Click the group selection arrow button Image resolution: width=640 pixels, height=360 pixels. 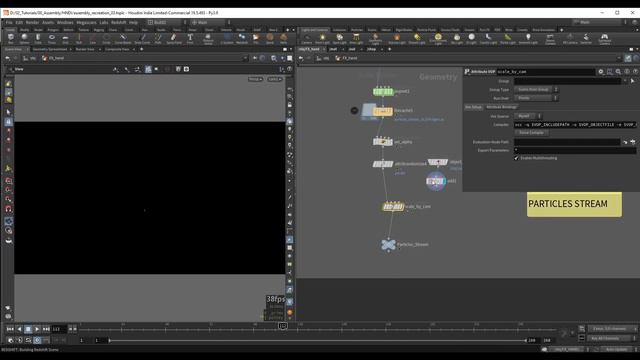click(x=632, y=81)
